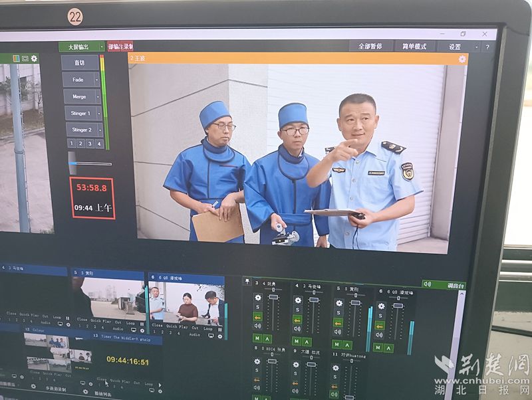The height and width of the screenshot is (400, 532).
Task: Open input 6 Q8 thumbnail settings gear
Action: click(220, 336)
